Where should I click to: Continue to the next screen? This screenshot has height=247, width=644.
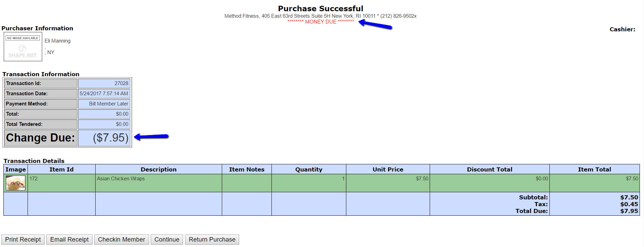click(167, 240)
